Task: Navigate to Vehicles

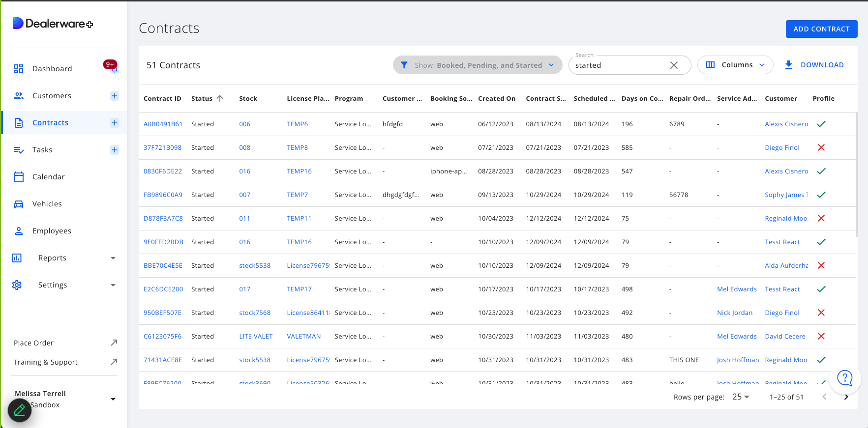Action: 47,204
